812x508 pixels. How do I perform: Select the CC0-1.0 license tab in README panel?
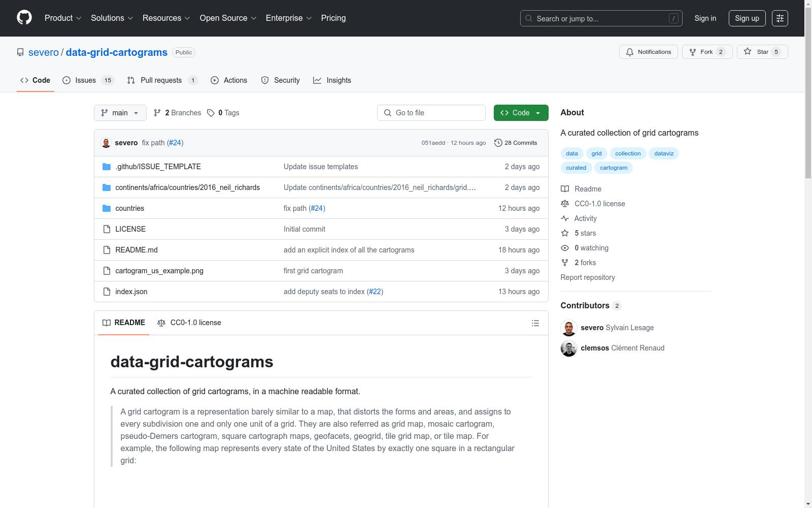pos(189,323)
